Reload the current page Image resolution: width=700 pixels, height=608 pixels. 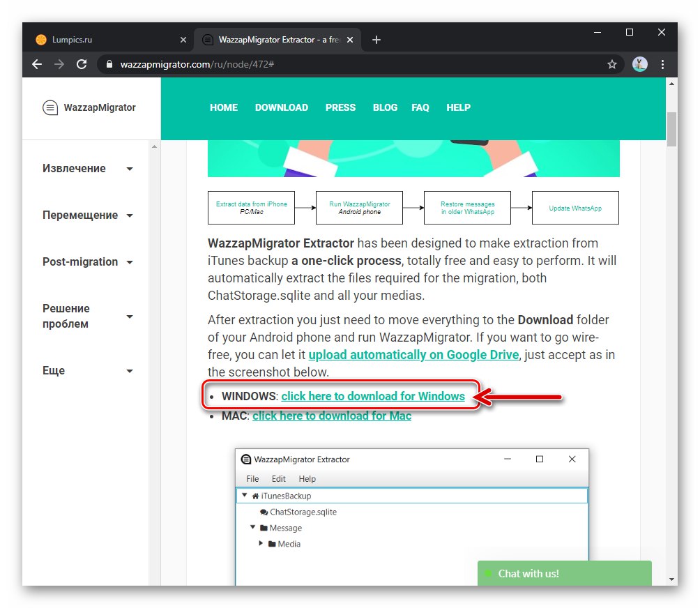[82, 64]
